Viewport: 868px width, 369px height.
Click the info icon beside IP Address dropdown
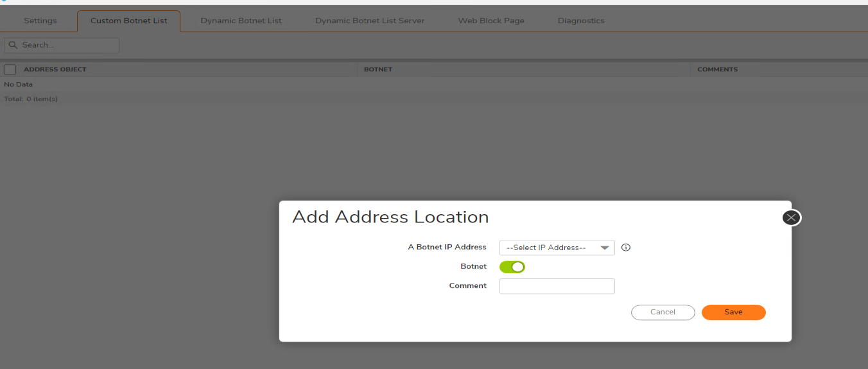tap(626, 248)
